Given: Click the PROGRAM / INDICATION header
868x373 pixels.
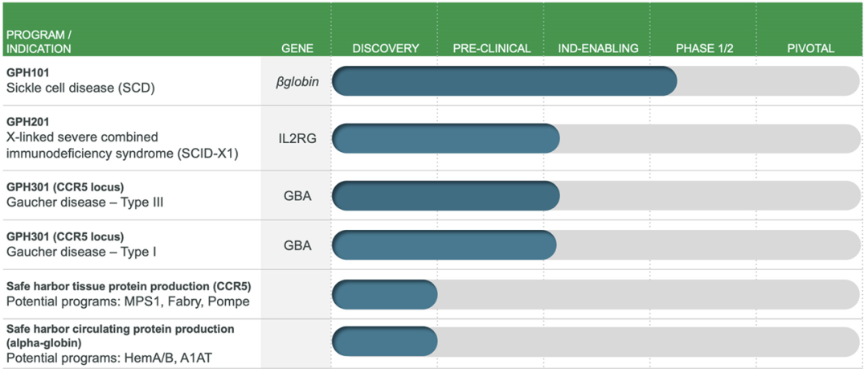Looking at the screenshot, I should point(39,42).
